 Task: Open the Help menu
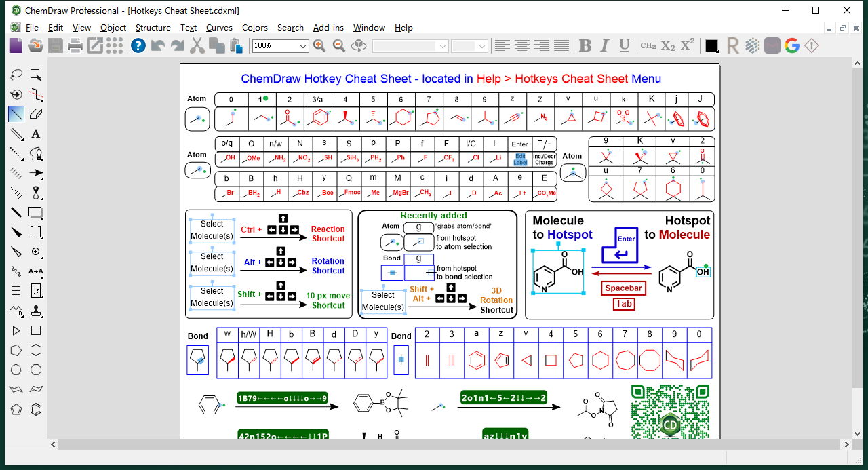403,28
